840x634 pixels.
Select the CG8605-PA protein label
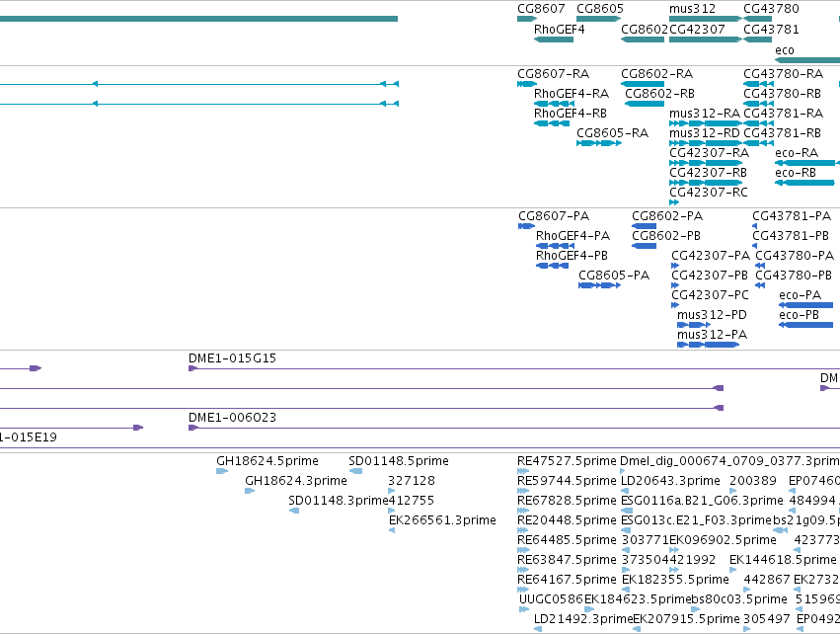614,276
